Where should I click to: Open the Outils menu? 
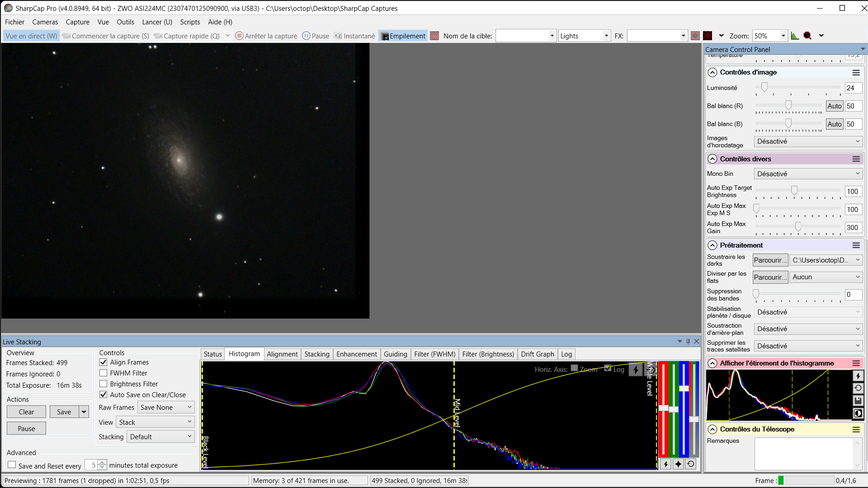[125, 22]
